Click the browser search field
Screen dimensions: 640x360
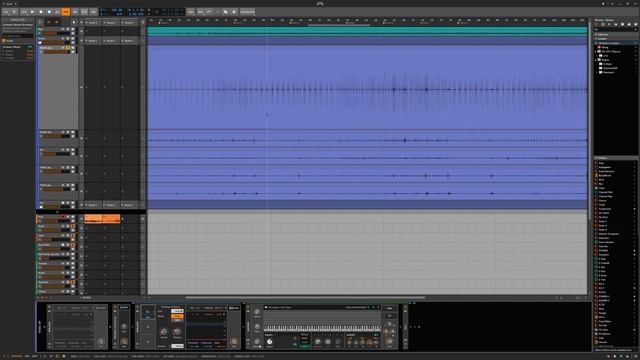pyautogui.click(x=616, y=29)
